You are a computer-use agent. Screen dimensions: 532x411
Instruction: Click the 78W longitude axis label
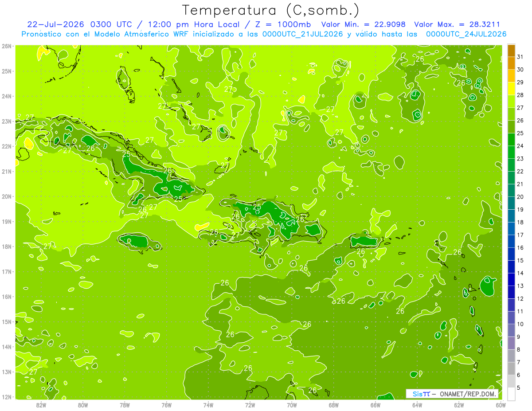125,404
